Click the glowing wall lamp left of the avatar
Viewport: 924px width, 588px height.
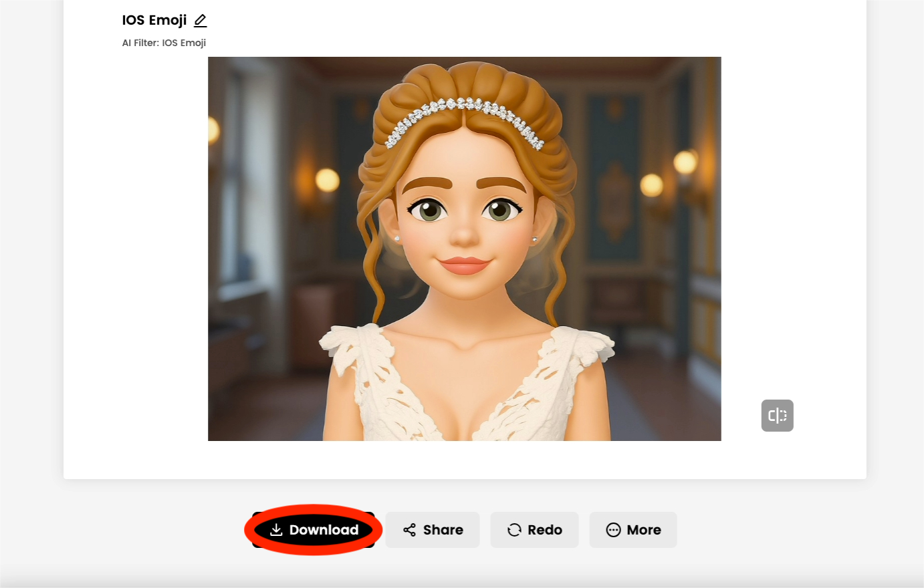[327, 180]
